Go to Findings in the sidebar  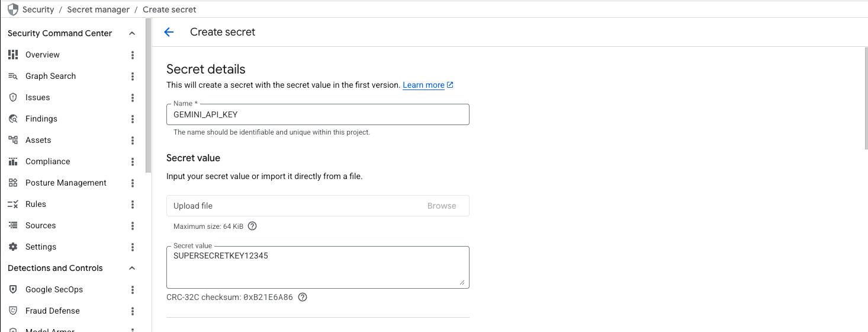[x=41, y=119]
